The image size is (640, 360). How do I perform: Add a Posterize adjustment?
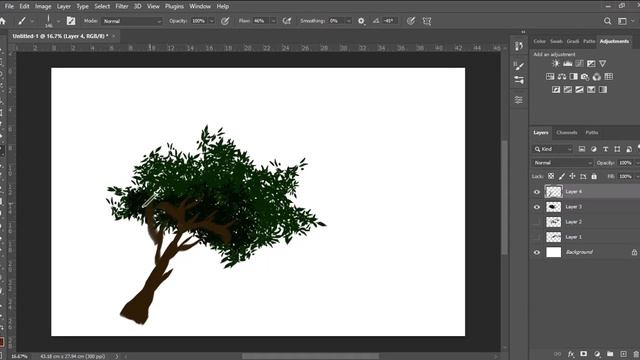[x=568, y=89]
